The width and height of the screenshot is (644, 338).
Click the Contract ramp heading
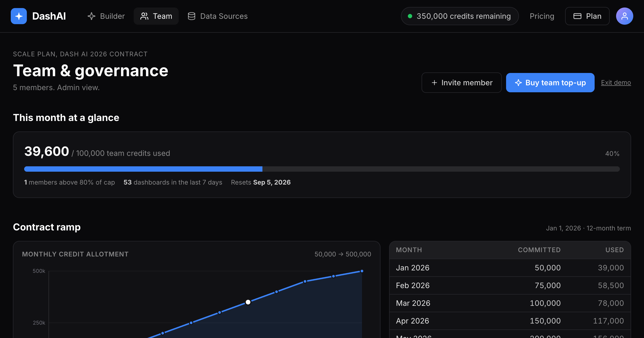tap(47, 227)
